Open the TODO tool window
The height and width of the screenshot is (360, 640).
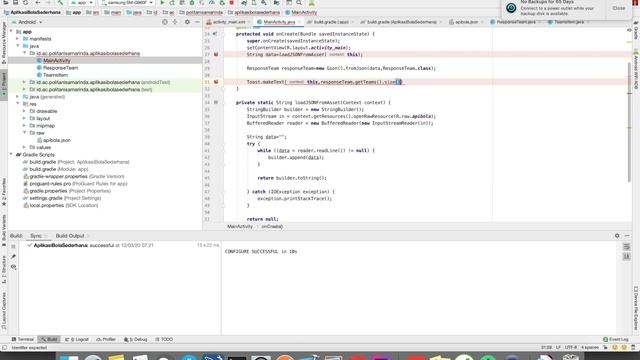164,339
